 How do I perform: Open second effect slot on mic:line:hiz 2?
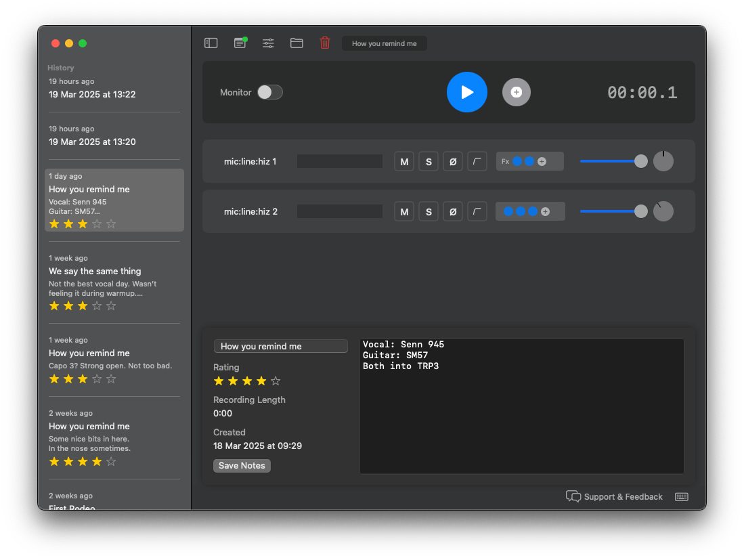[x=521, y=212]
